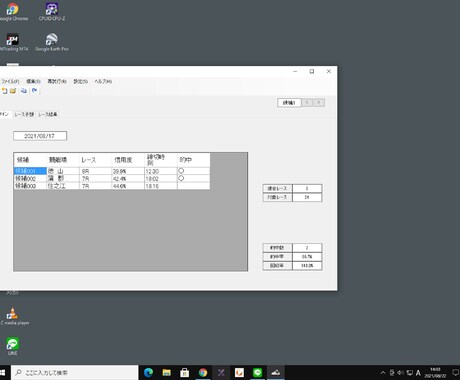
Task: Click the IME A input indicator
Action: (418, 373)
